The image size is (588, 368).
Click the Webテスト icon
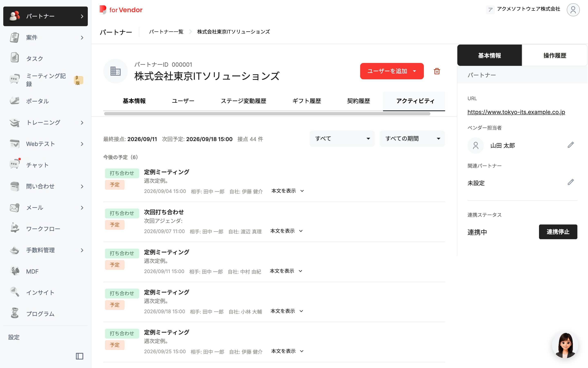tap(14, 144)
